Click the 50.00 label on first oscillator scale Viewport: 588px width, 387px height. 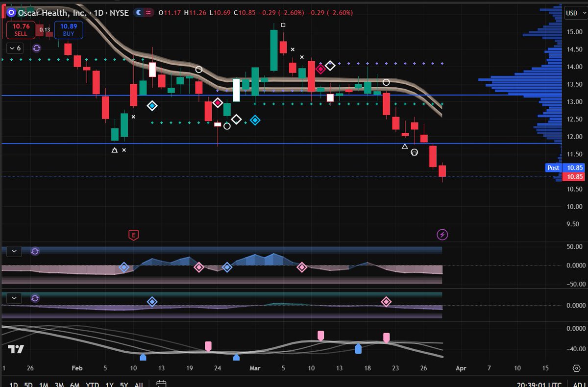[x=574, y=247]
